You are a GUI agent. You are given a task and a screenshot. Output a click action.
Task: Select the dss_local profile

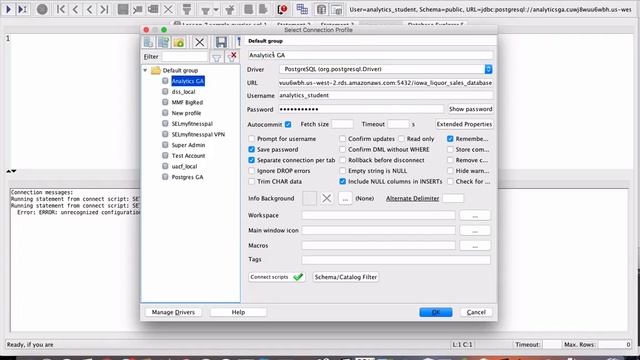[183, 92]
